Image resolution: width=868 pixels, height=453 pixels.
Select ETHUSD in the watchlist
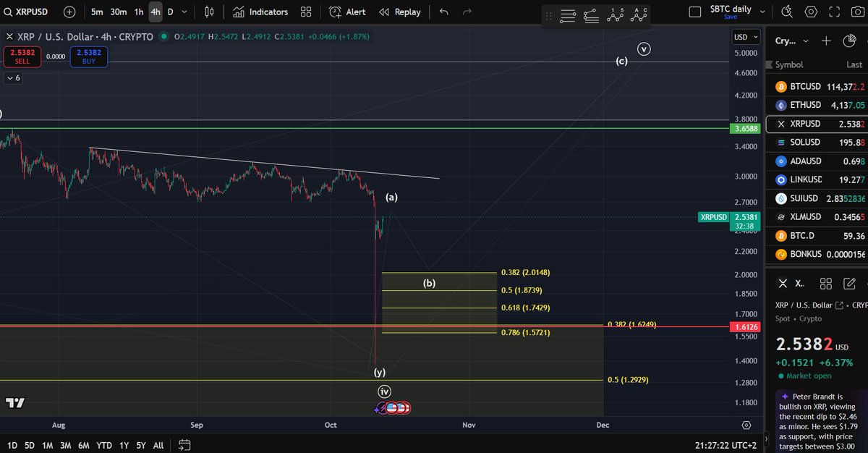pyautogui.click(x=818, y=105)
